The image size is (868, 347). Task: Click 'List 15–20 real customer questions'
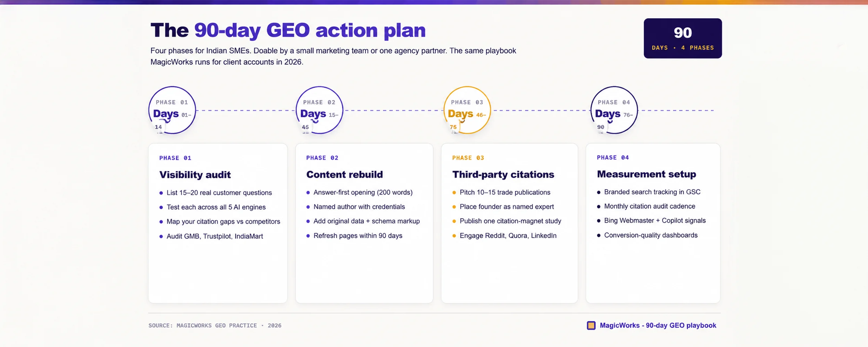coord(219,193)
